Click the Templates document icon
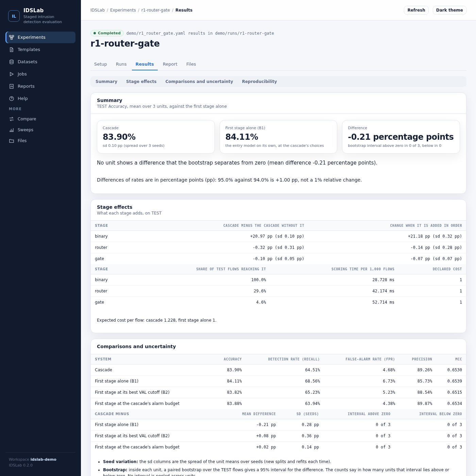Viewport: 476px width, 476px height. tap(12, 50)
